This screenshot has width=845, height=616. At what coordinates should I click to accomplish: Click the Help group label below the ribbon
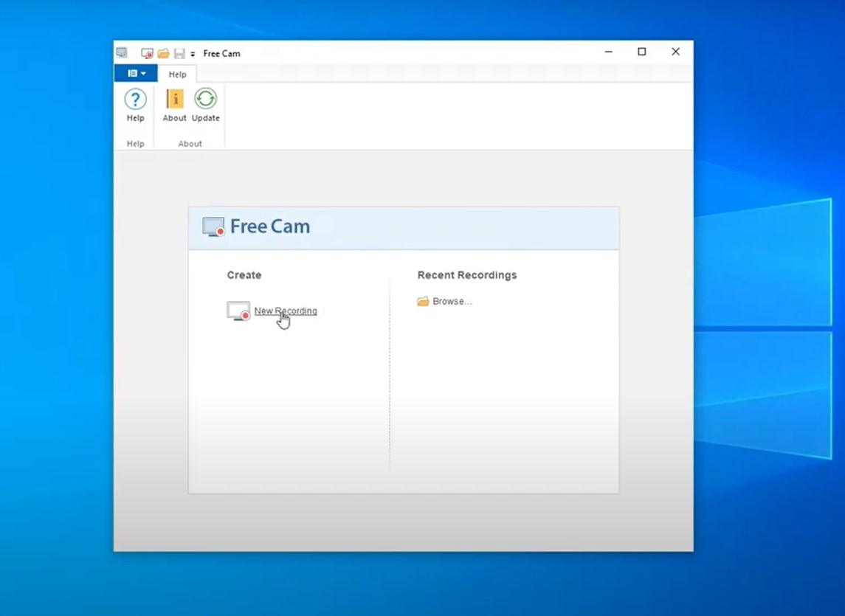coord(134,144)
